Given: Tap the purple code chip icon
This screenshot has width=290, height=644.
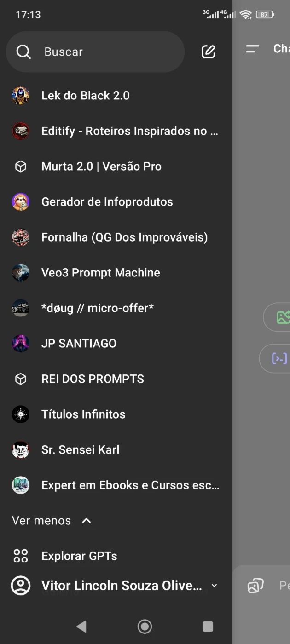Looking at the screenshot, I should click(x=279, y=358).
